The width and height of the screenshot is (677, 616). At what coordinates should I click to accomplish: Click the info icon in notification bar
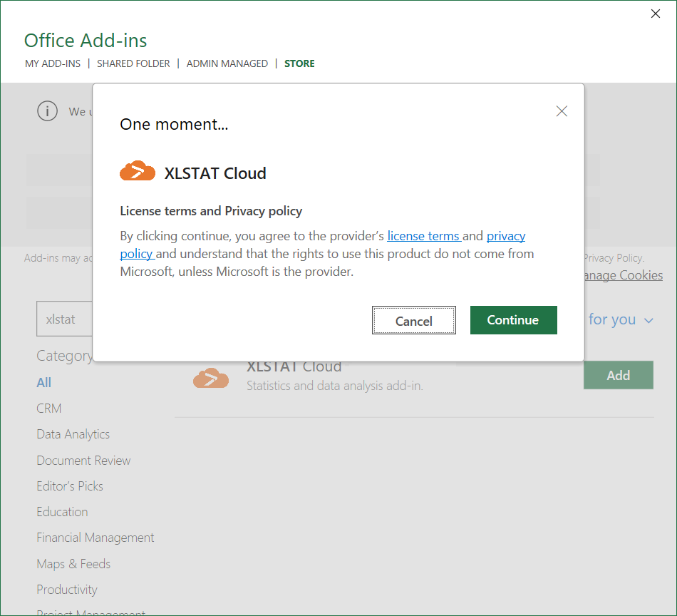click(x=47, y=111)
